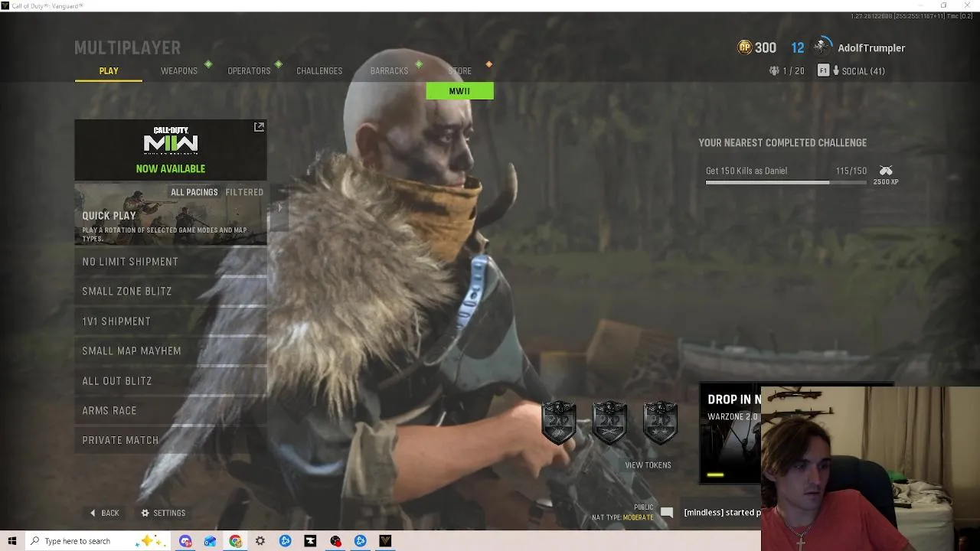This screenshot has width=980, height=551.
Task: Switch to the PLAY tab
Action: pyautogui.click(x=109, y=71)
